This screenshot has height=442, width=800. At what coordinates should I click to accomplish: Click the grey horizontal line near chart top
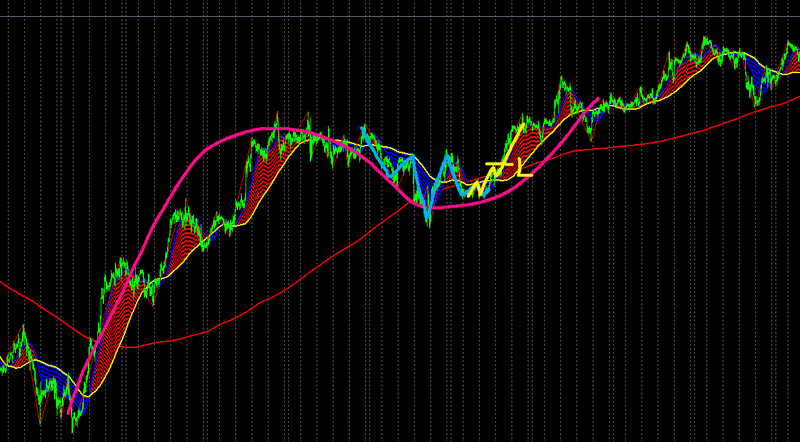(400, 17)
